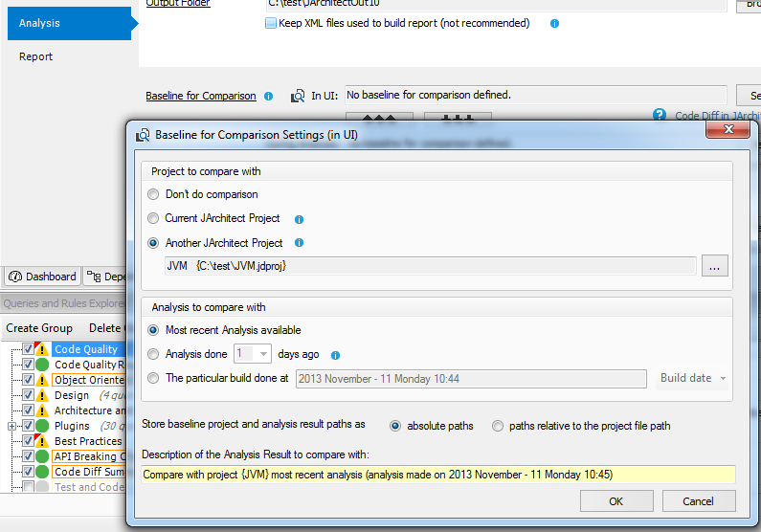Select the Don't do comparison option
Screen dimensions: 761x532
tap(153, 194)
